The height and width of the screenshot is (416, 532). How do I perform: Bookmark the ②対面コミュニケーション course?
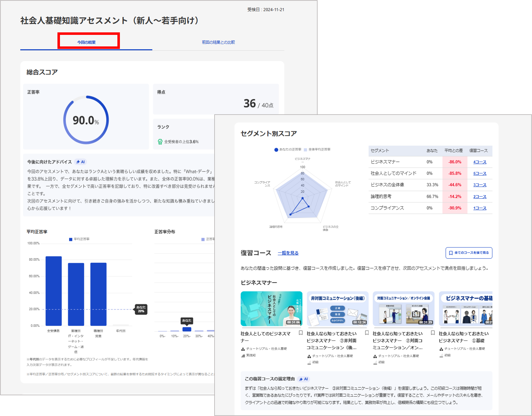[433, 333]
